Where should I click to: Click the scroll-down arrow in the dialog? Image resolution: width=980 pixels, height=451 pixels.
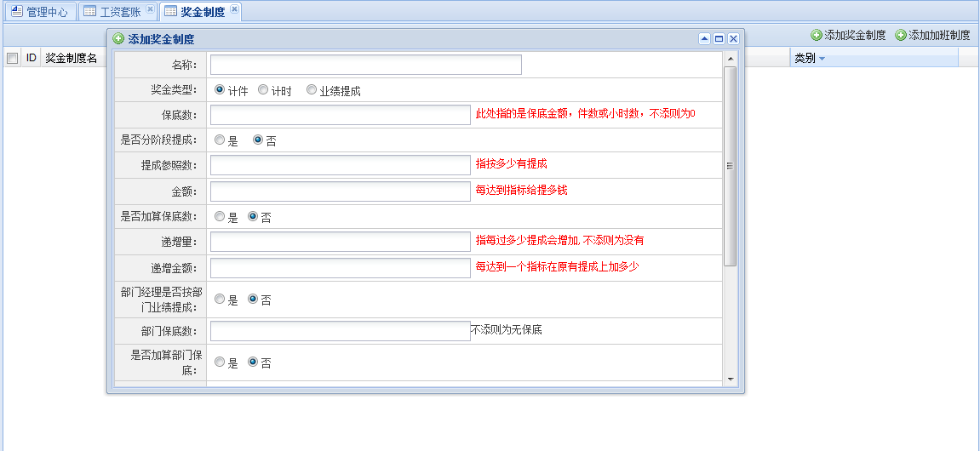pyautogui.click(x=730, y=378)
